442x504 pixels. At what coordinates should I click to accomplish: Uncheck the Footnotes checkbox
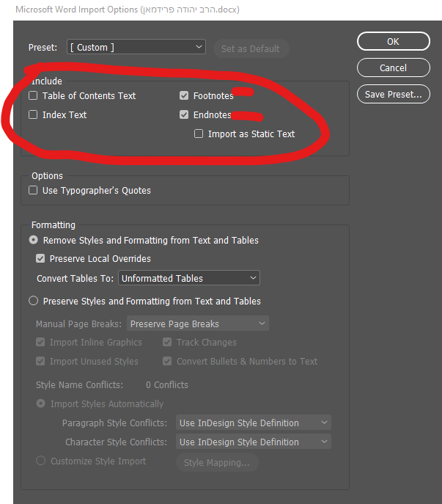184,95
